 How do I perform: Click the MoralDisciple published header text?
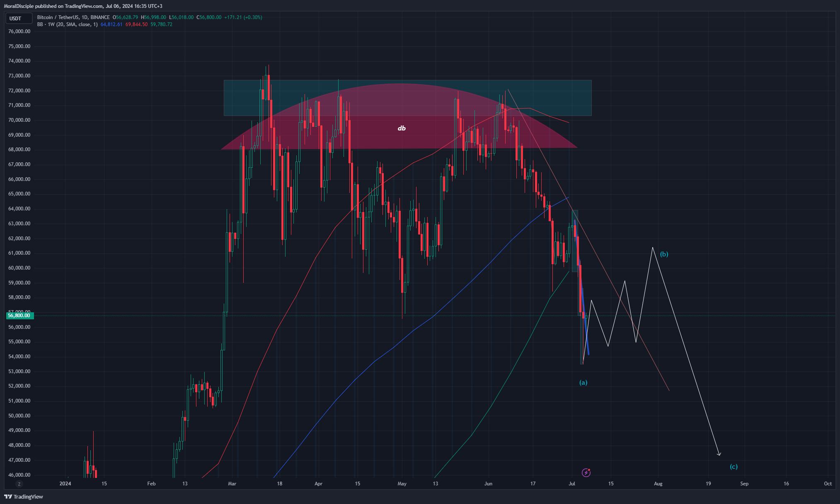click(83, 6)
